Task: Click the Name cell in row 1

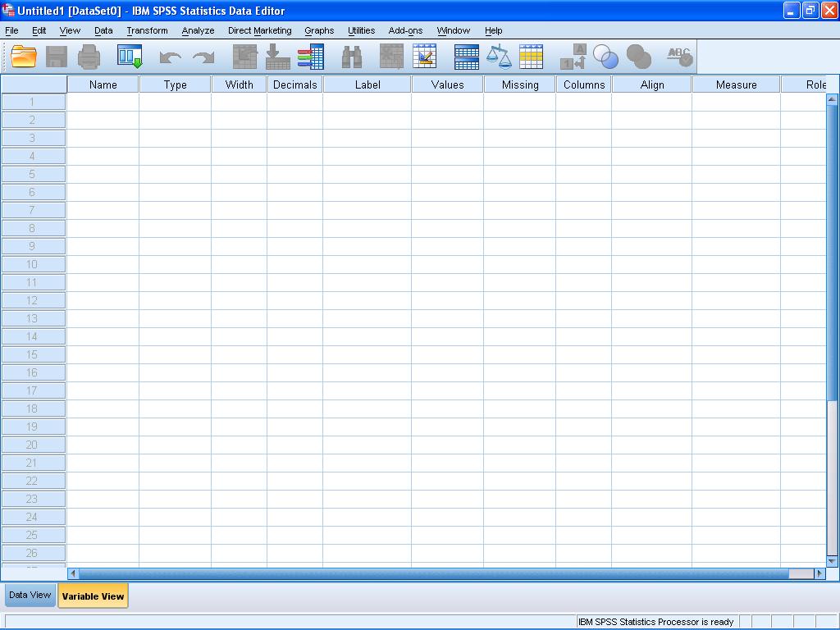Action: tap(103, 102)
